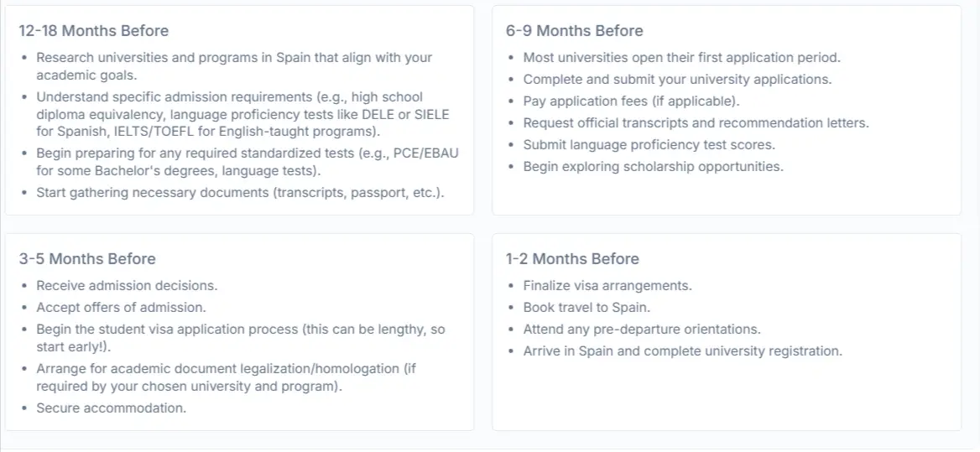Click the "Secure accommodation" bullet
Screen dimensions: 980x452
111,408
